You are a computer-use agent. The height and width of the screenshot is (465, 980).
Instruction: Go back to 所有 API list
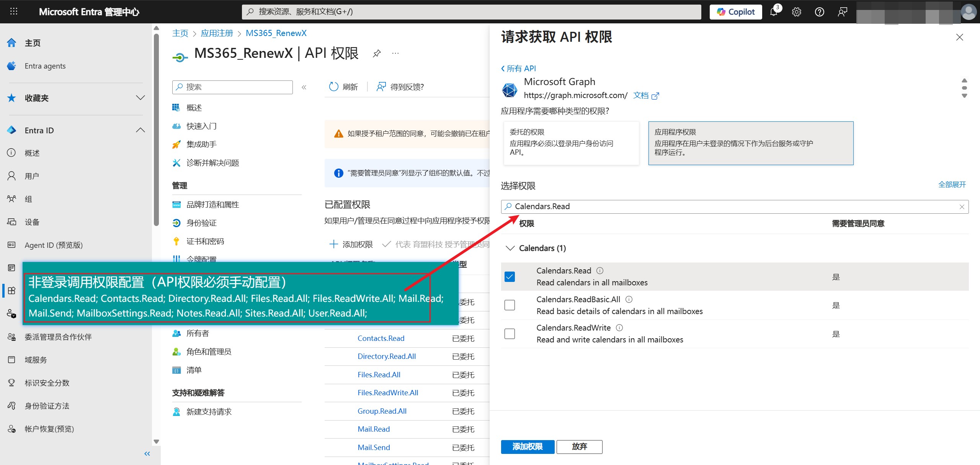click(518, 69)
